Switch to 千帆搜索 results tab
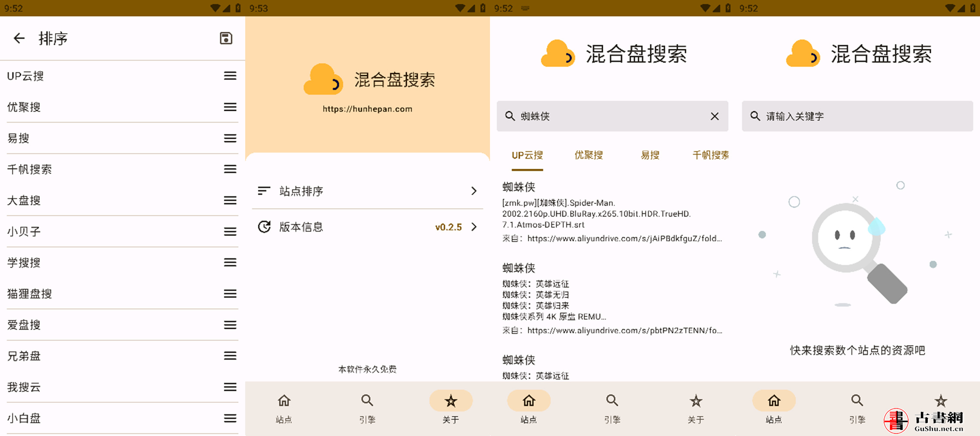The image size is (980, 436). (711, 155)
